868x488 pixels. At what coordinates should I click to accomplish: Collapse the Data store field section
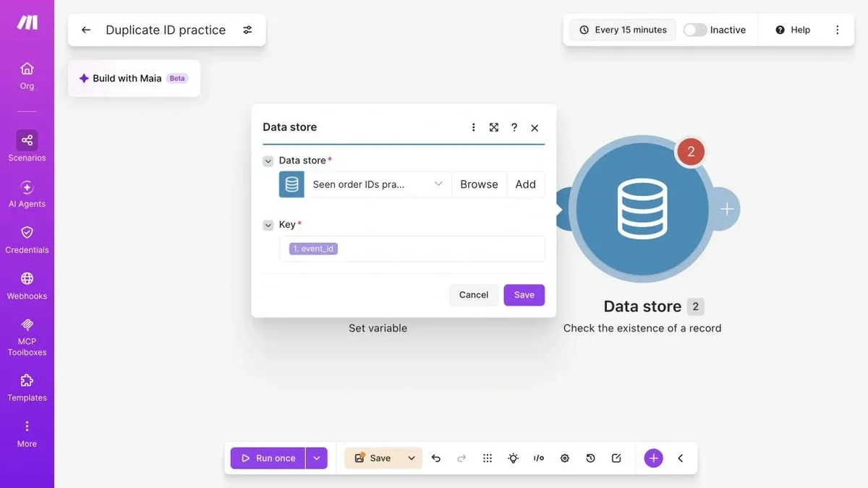[268, 161]
